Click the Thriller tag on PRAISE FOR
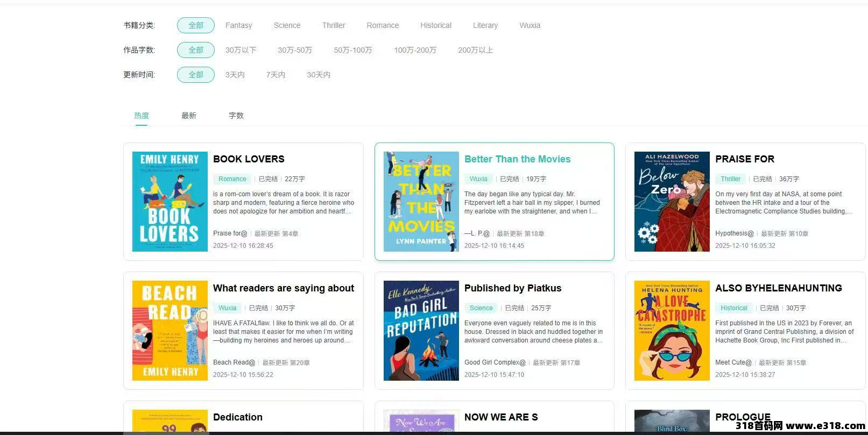 [x=730, y=179]
